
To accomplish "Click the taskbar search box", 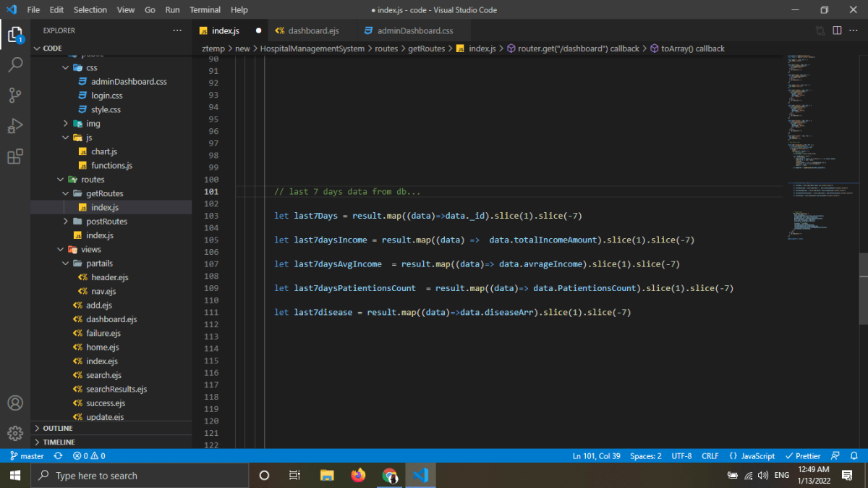I will (140, 476).
